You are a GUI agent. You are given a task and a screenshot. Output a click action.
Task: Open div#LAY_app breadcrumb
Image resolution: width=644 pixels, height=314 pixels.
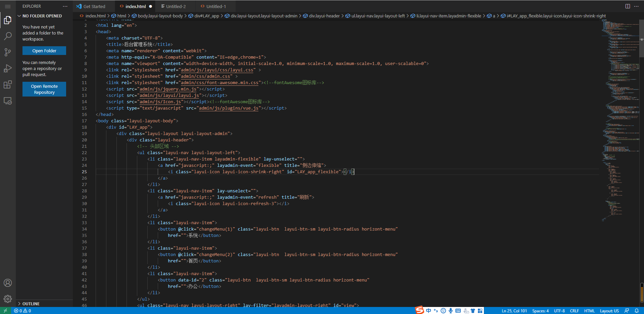click(x=204, y=16)
